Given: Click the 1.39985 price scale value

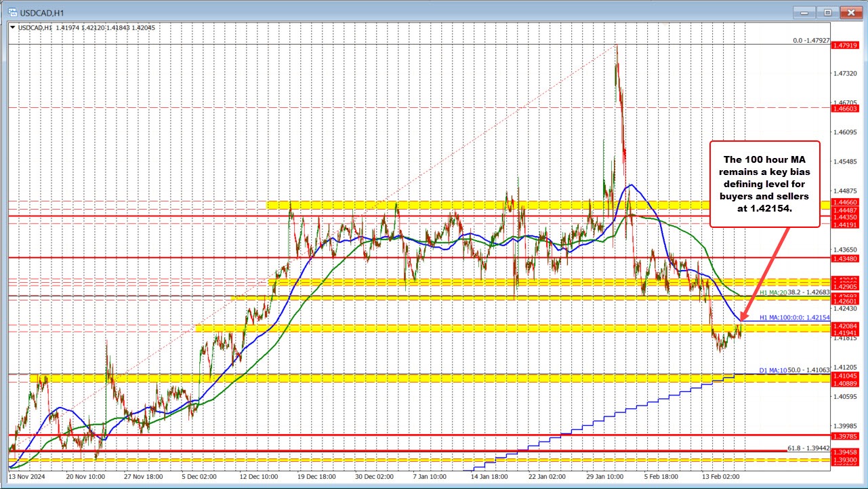Looking at the screenshot, I should pyautogui.click(x=845, y=427).
